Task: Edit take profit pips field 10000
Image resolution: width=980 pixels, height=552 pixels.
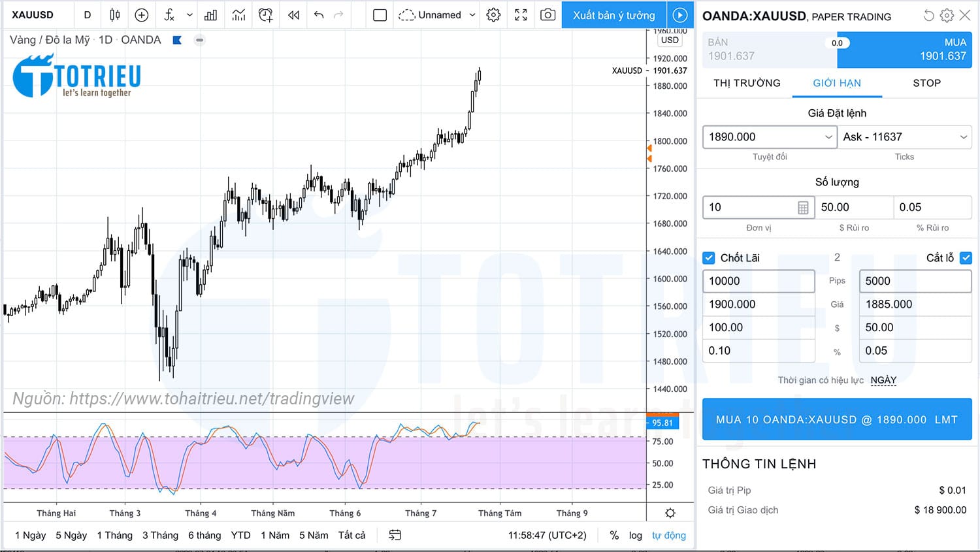Action: 759,281
